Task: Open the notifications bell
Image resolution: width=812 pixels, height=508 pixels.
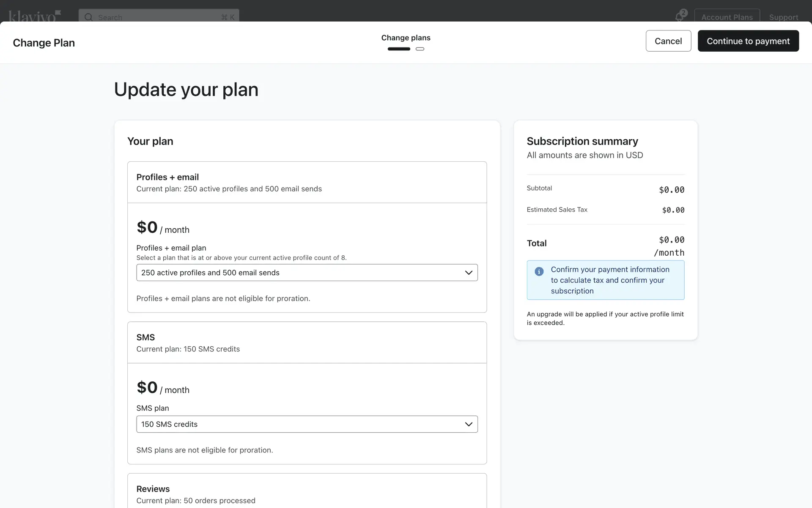Action: point(680,17)
